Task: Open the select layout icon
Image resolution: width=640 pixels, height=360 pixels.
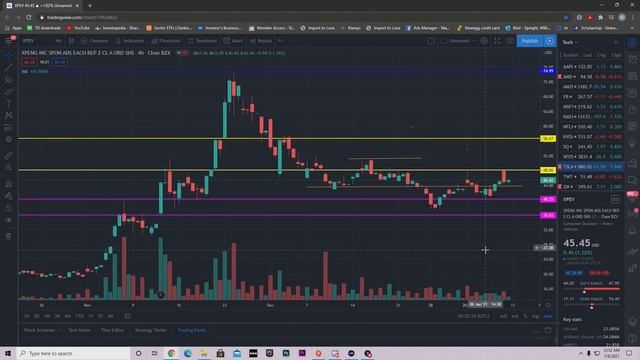Action: [431, 41]
